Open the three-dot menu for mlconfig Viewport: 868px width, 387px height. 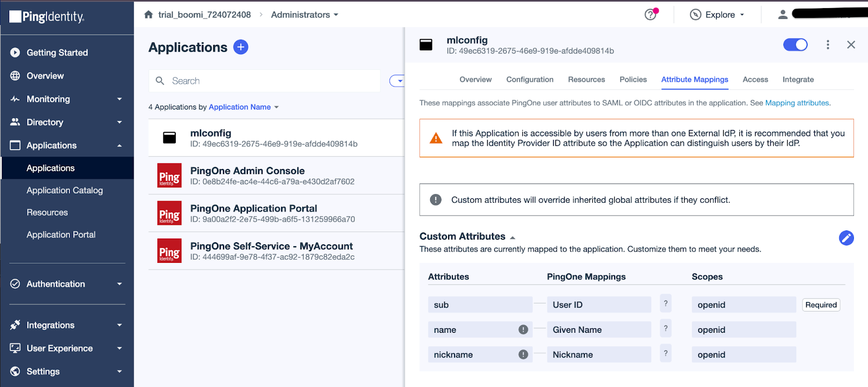827,45
